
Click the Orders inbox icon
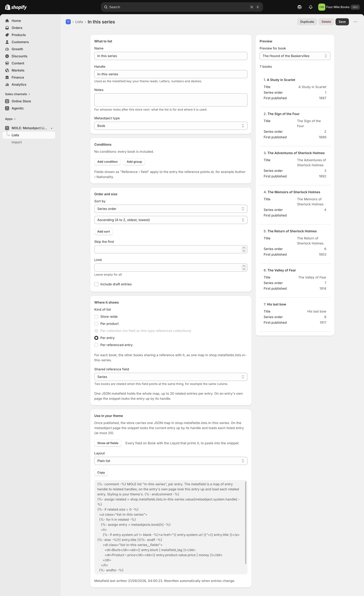7,28
